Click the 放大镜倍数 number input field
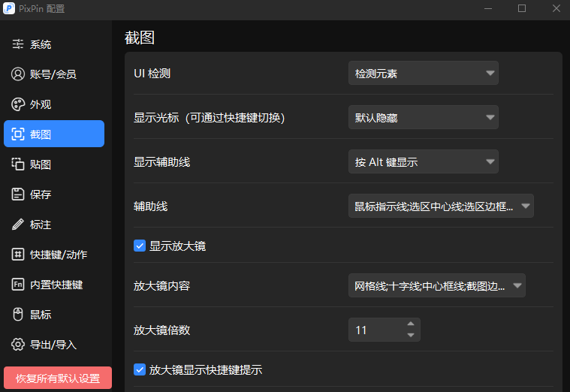The width and height of the screenshot is (570, 392). 374,330
